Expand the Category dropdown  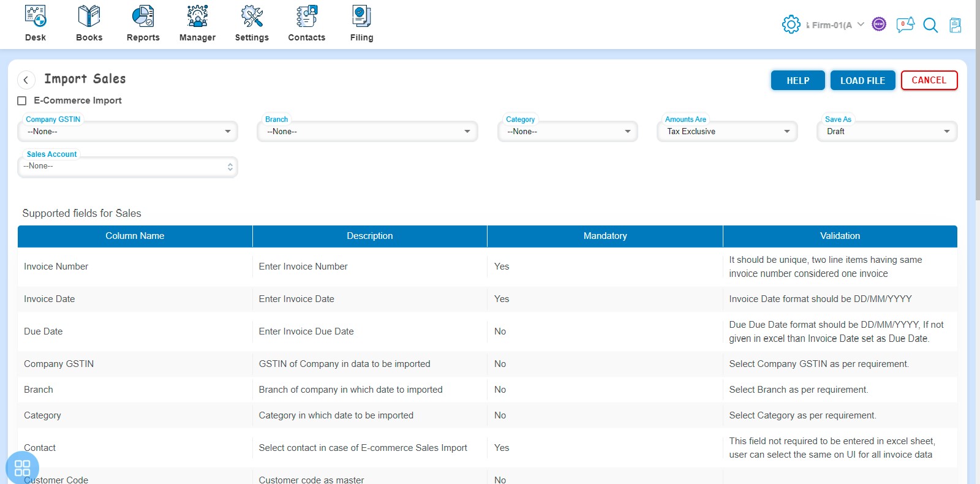coord(568,131)
